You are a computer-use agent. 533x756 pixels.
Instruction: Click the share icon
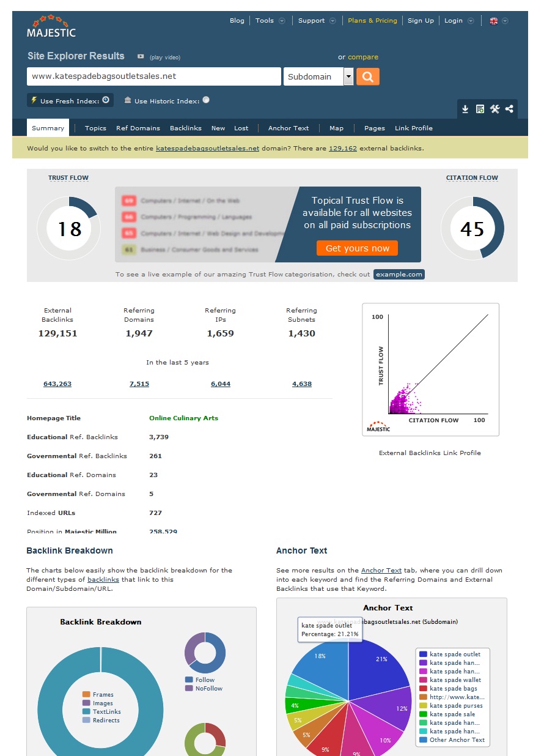pos(509,109)
